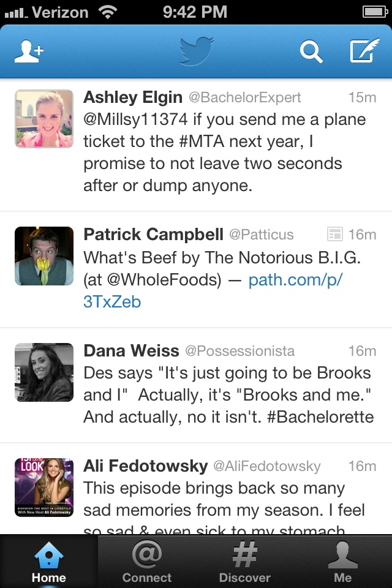Image resolution: width=392 pixels, height=588 pixels.
Task: Open Dana Weiss's profile photo
Action: (44, 372)
